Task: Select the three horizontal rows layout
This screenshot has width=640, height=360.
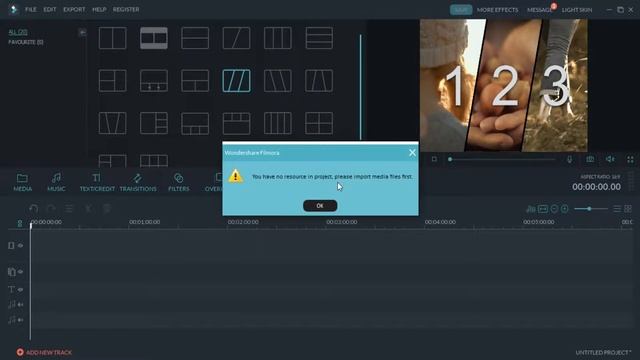Action: coord(319,38)
